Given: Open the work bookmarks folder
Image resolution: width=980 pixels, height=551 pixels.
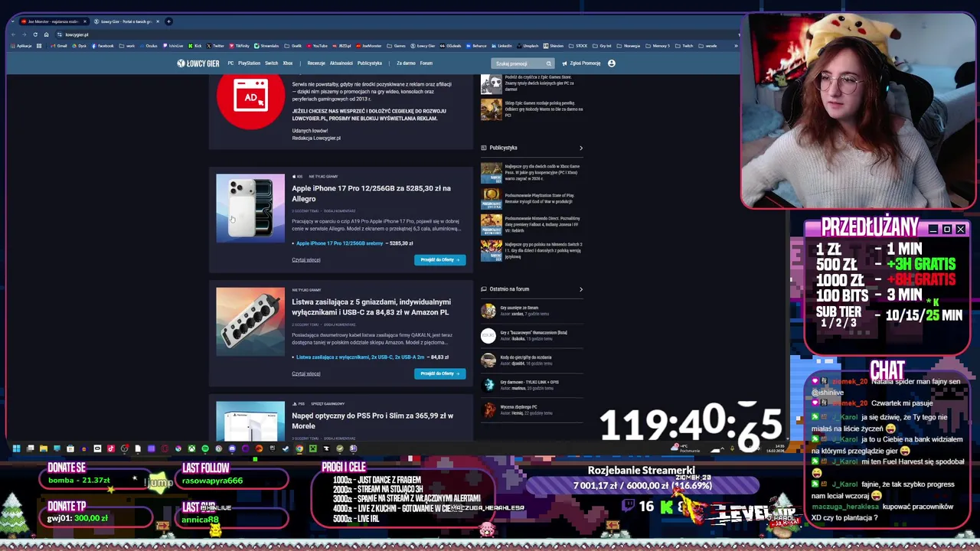Looking at the screenshot, I should coord(127,46).
